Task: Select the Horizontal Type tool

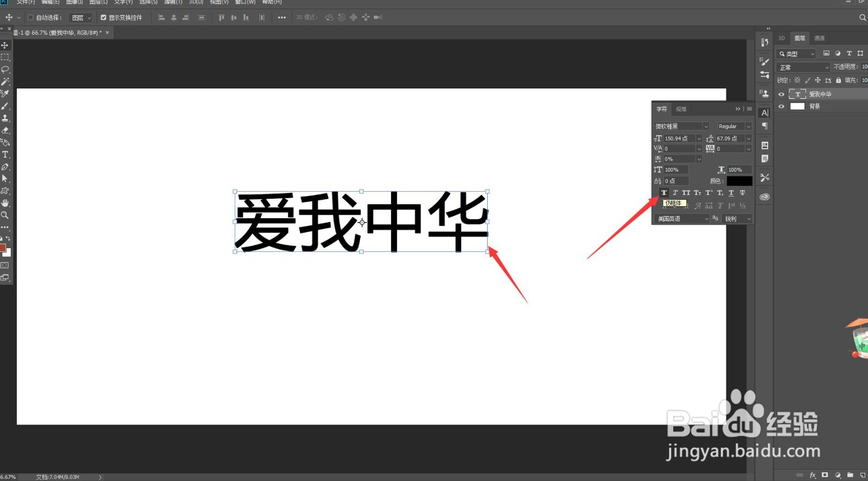Action: (x=5, y=155)
